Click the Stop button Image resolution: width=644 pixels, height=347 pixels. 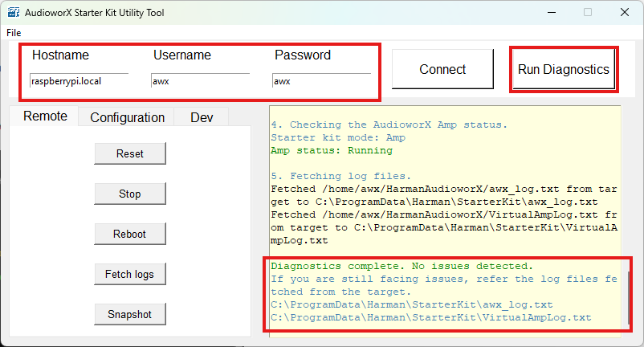click(x=130, y=194)
